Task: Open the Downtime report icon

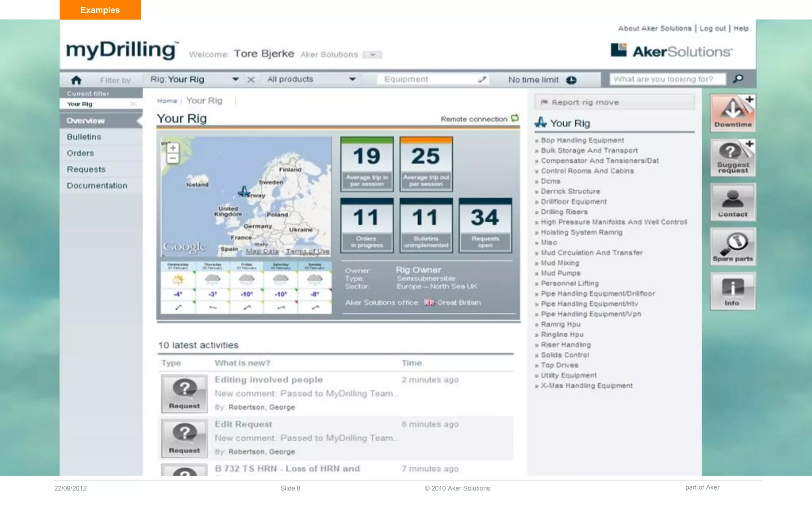Action: coord(733,112)
